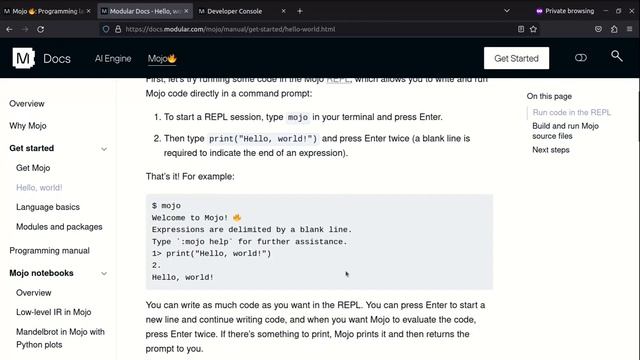The height and width of the screenshot is (360, 640).
Task: Open a new browser tab with plus
Action: (300, 11)
